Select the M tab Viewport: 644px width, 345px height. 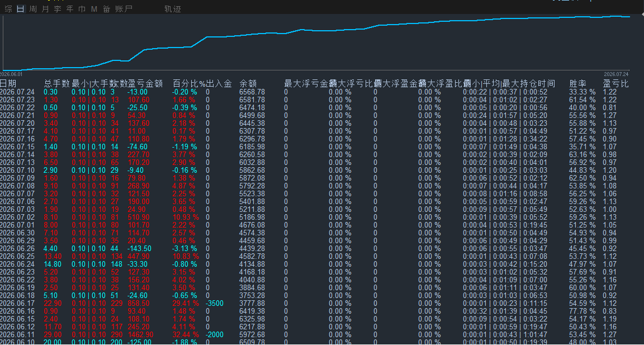point(94,9)
